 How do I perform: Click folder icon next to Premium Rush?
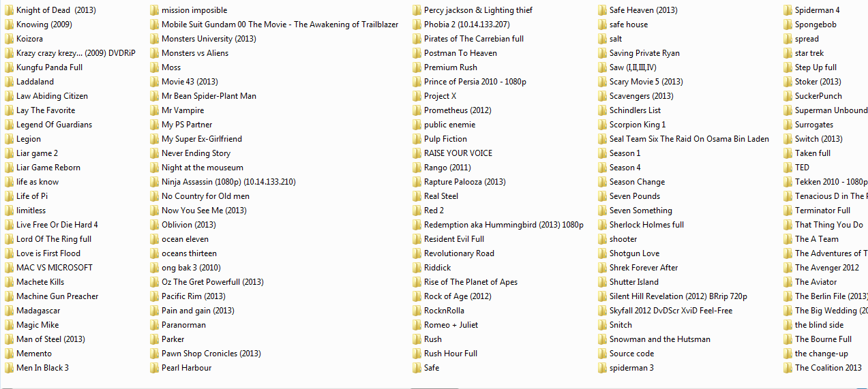tap(417, 67)
